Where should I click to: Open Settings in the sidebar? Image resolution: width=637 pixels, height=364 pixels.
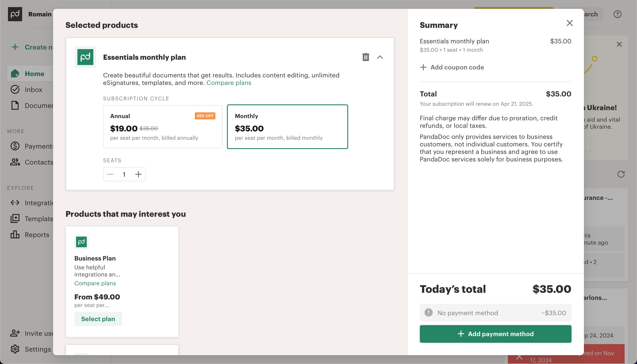pyautogui.click(x=30, y=349)
